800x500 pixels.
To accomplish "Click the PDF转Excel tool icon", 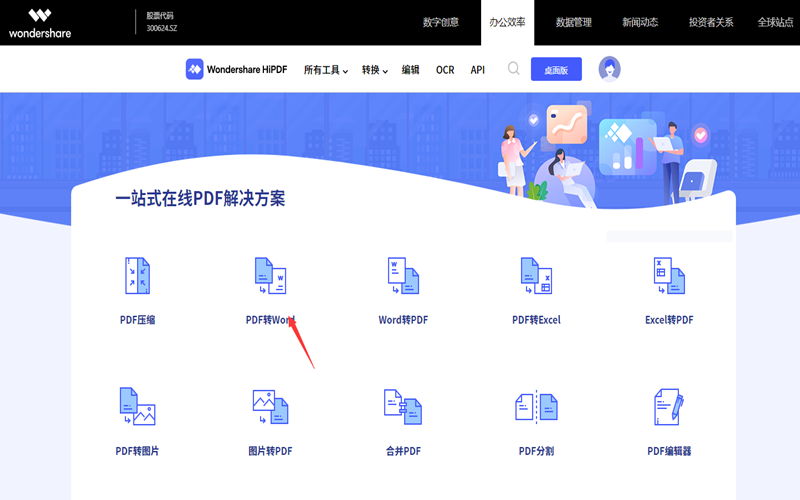I will click(536, 276).
